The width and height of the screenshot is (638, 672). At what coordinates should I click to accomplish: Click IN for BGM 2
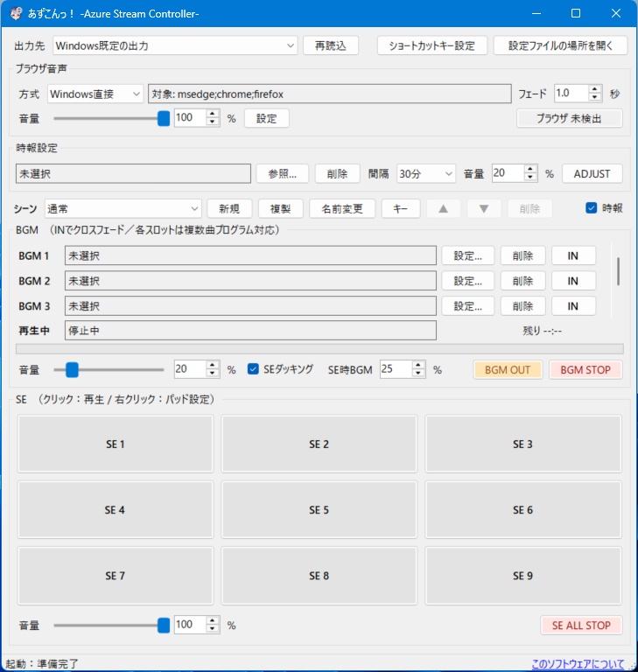click(x=573, y=281)
